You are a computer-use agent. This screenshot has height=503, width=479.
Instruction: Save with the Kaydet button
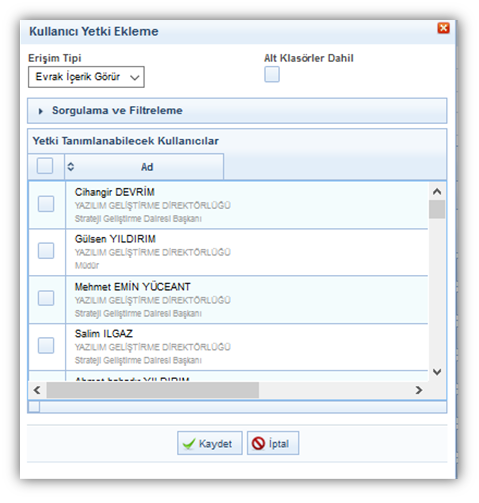(210, 443)
